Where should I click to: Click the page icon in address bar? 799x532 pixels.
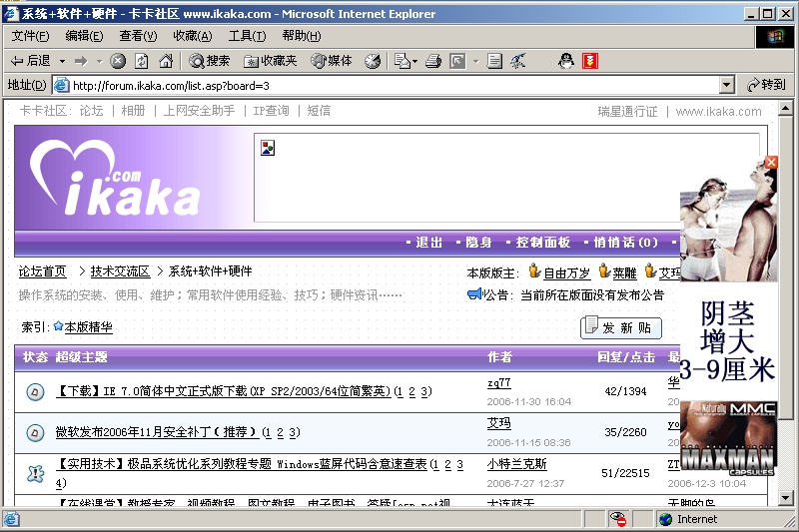coord(61,86)
